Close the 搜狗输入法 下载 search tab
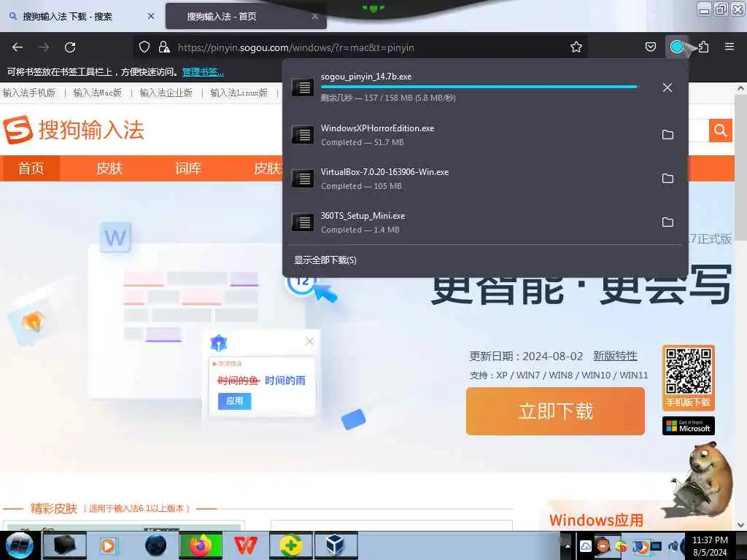Image resolution: width=747 pixels, height=560 pixels. tap(151, 16)
